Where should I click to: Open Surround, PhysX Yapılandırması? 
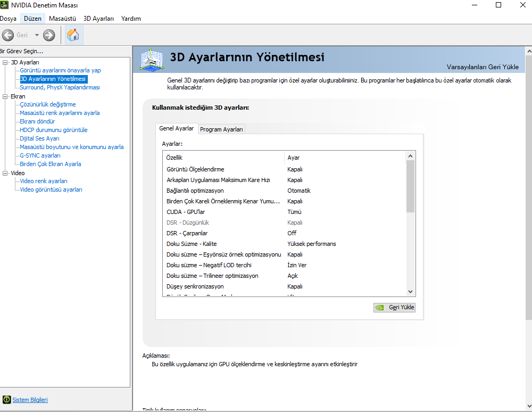(x=60, y=87)
